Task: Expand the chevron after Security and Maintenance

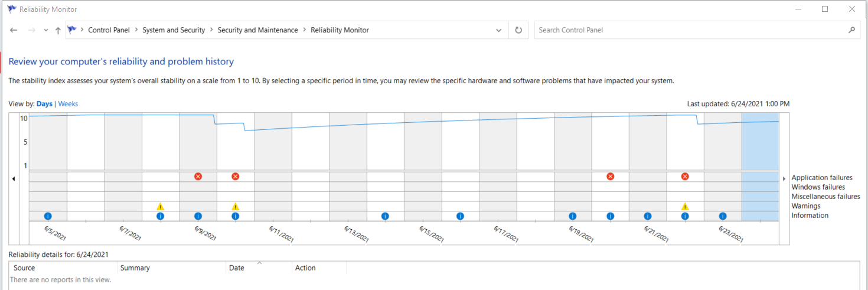Action: [305, 30]
